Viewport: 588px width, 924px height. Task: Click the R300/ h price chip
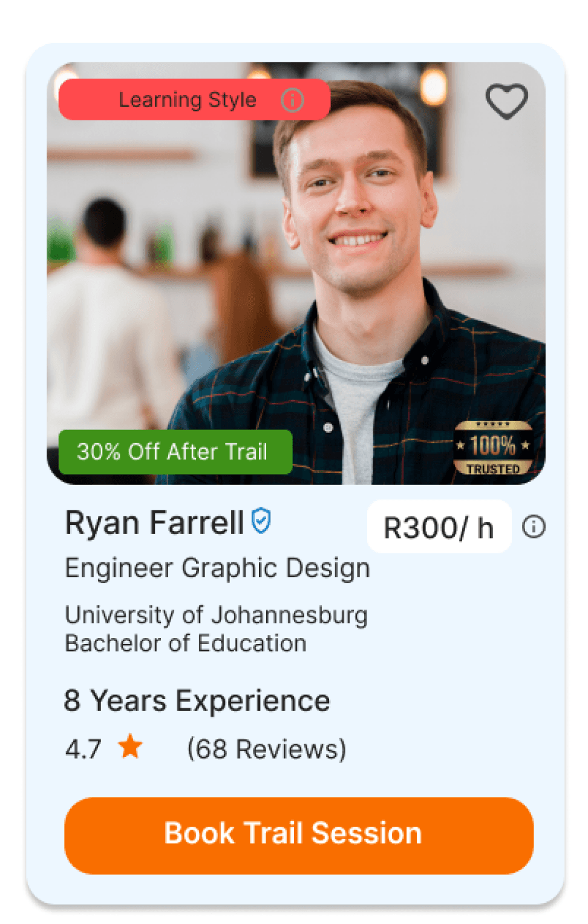pos(439,527)
